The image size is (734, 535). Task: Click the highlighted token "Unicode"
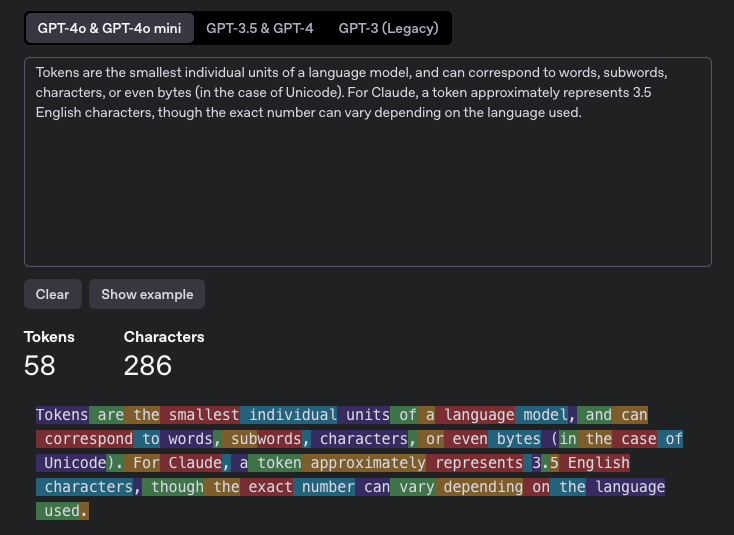point(71,462)
